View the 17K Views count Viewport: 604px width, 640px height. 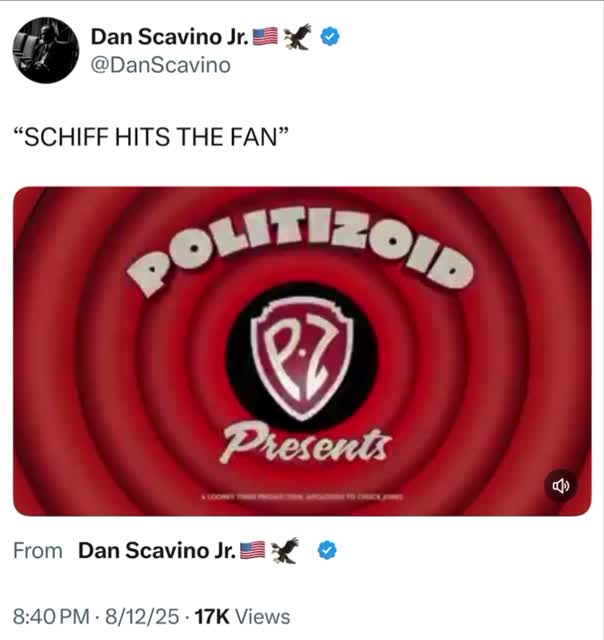[241, 616]
